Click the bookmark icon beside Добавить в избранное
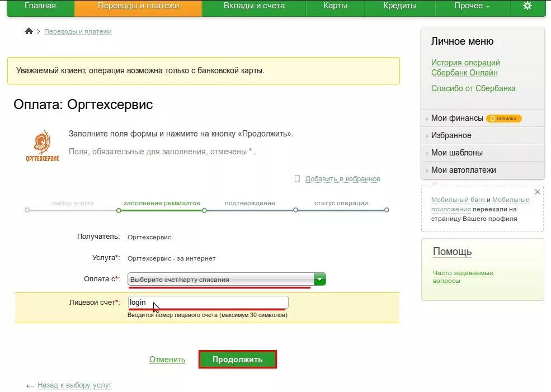Image resolution: width=551 pixels, height=392 pixels. [297, 179]
